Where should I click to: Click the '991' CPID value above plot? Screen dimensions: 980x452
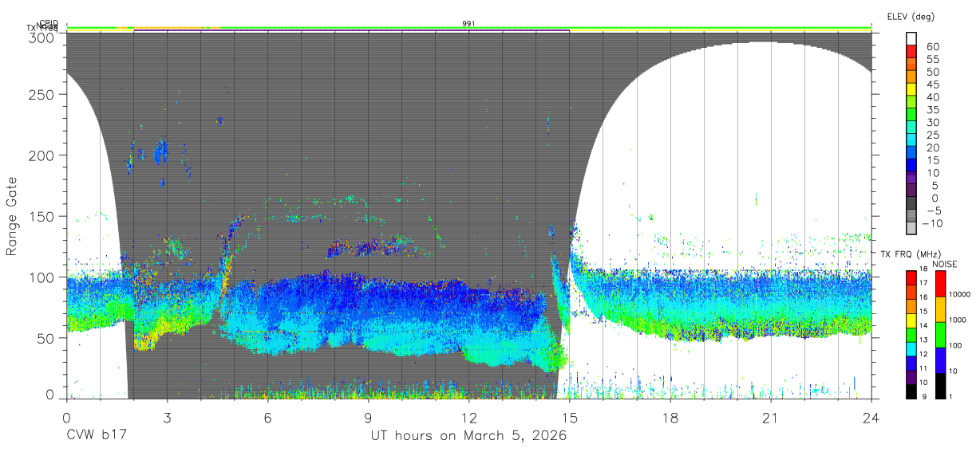tap(469, 23)
